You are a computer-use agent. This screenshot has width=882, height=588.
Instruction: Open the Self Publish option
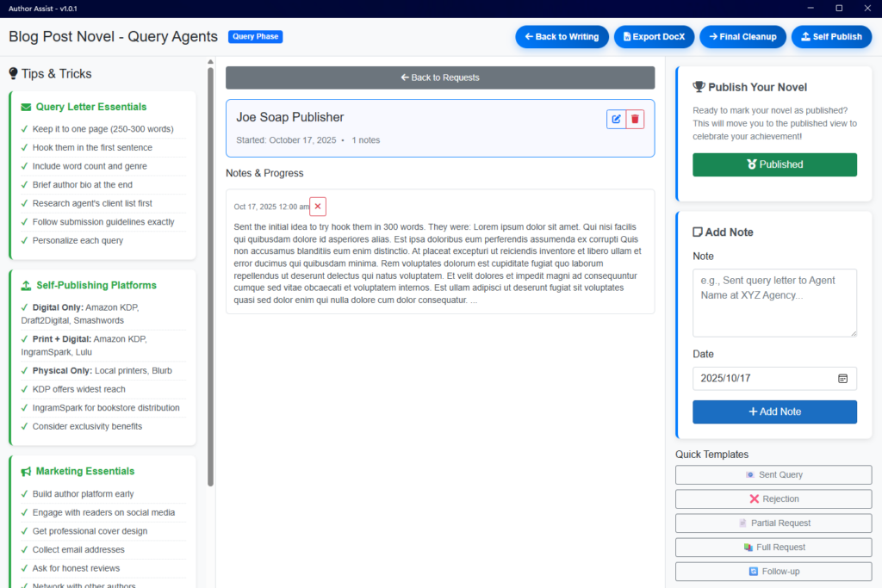831,37
